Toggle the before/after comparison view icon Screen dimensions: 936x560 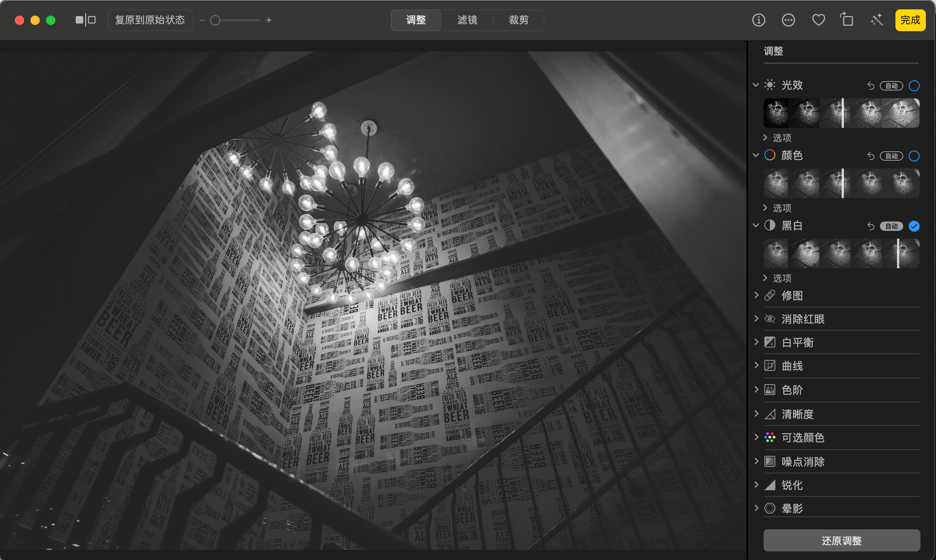click(x=85, y=20)
